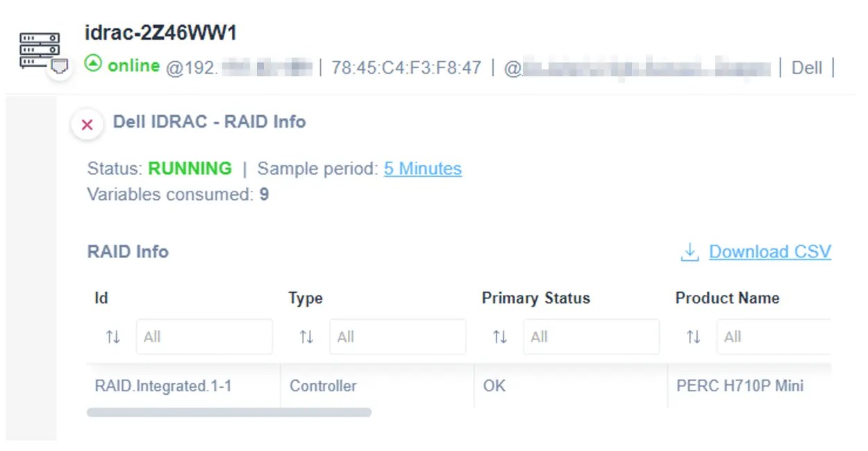Click the PERC H710P Mini product cell
Screen dimensions: 868x451
coord(739,386)
